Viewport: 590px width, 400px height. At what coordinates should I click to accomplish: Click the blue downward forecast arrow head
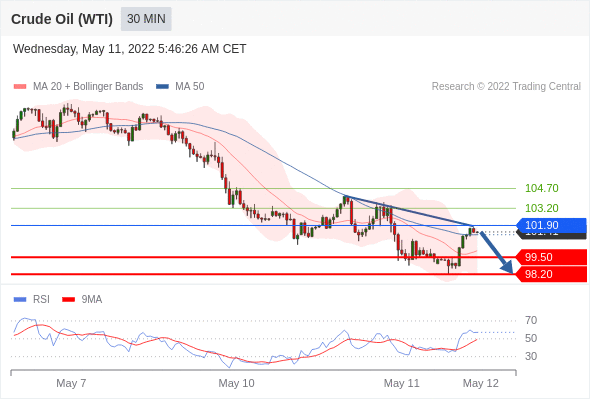(507, 267)
